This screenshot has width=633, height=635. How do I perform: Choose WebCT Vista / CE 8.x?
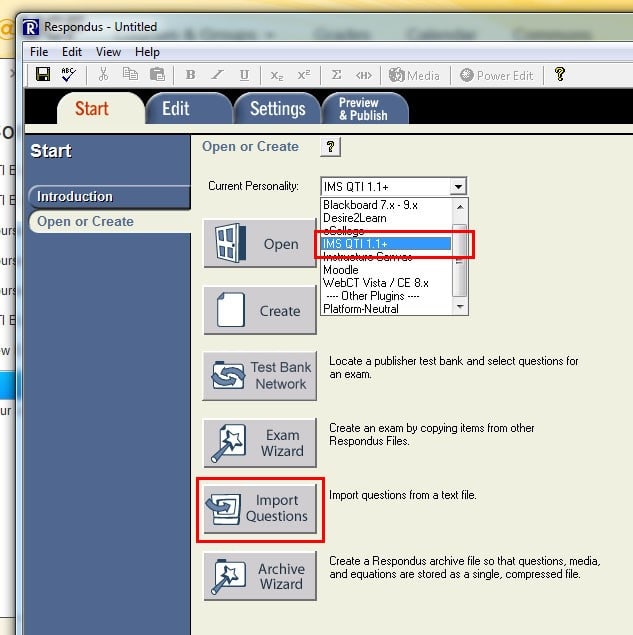(x=386, y=283)
